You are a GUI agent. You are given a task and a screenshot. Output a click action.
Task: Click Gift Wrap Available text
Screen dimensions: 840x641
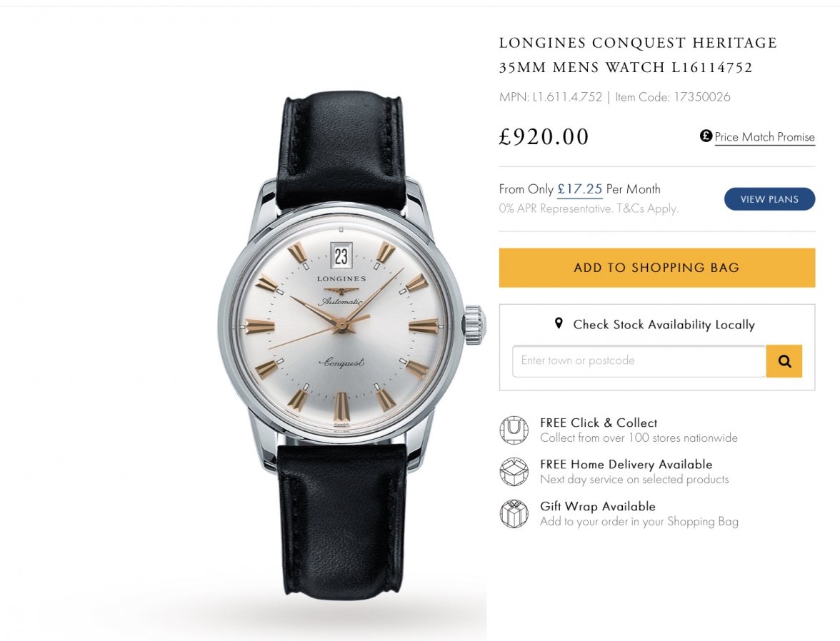pyautogui.click(x=597, y=506)
